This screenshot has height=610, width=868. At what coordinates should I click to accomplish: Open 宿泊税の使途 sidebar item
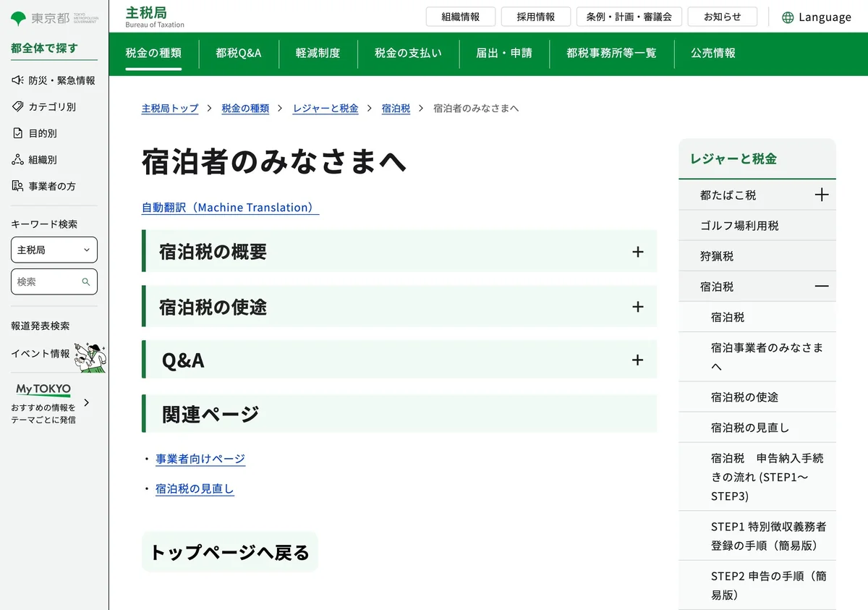tap(757, 397)
